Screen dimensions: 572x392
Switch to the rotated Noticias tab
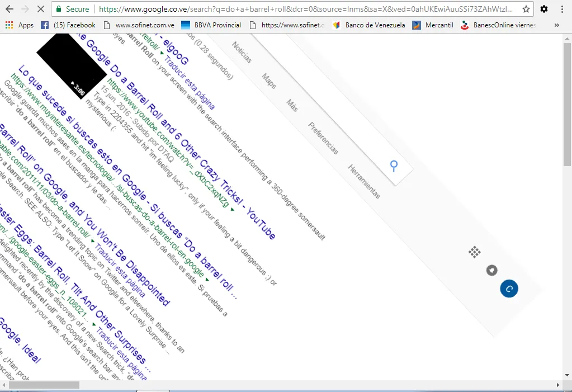tap(242, 52)
